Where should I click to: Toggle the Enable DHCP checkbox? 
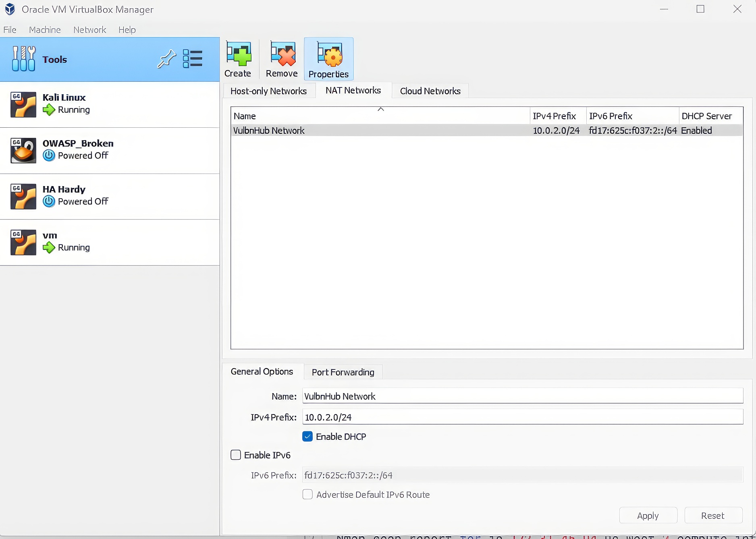[307, 437]
